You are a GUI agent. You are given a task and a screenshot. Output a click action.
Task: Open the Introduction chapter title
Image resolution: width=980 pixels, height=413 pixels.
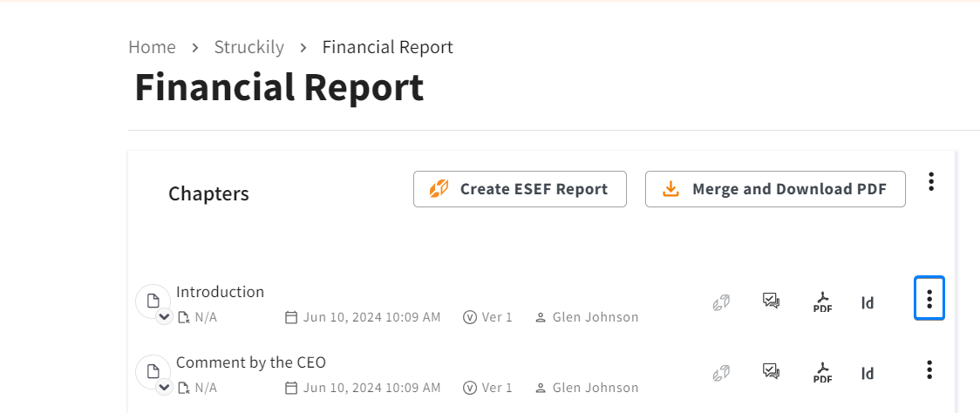point(220,292)
